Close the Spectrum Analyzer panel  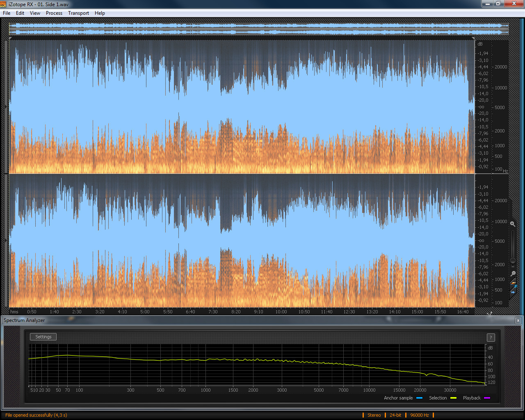click(518, 320)
